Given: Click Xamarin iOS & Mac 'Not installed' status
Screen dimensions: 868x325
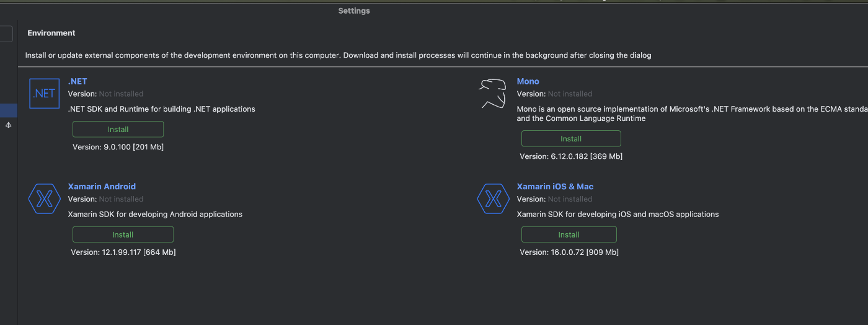Looking at the screenshot, I should point(570,199).
